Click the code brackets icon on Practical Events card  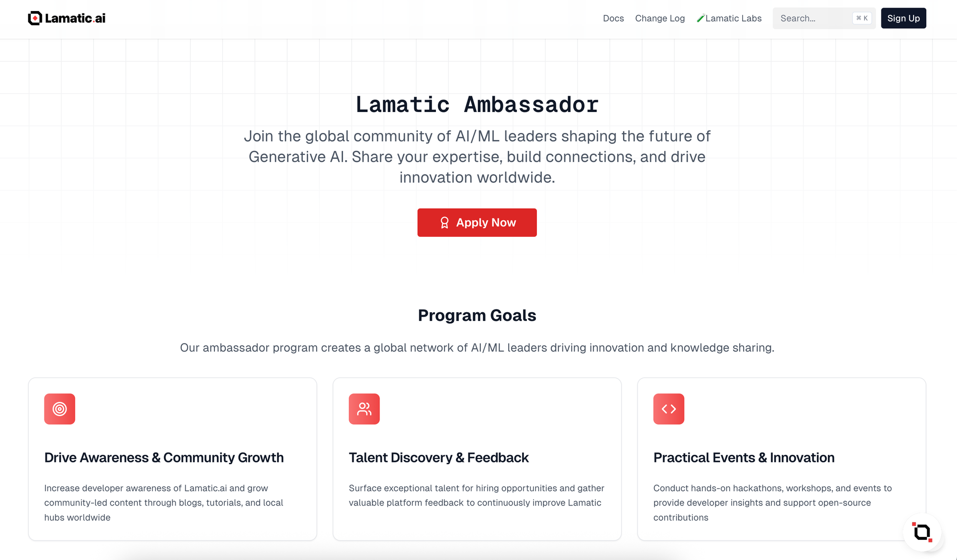[668, 409]
